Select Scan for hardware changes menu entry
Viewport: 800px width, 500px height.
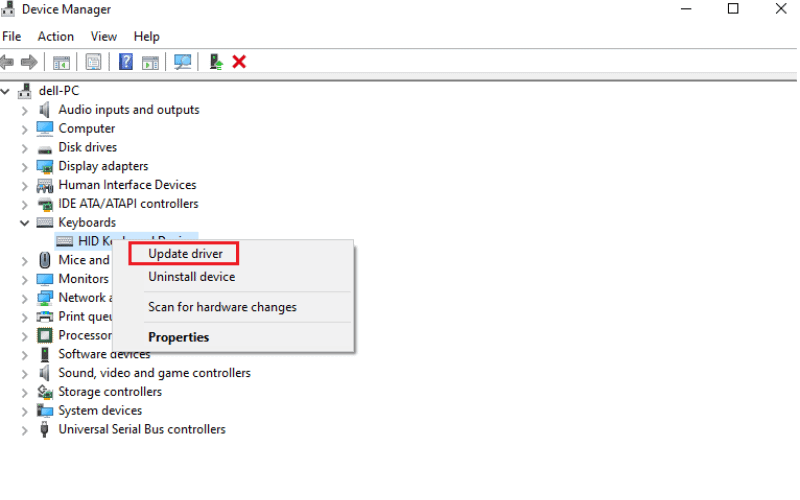point(222,307)
